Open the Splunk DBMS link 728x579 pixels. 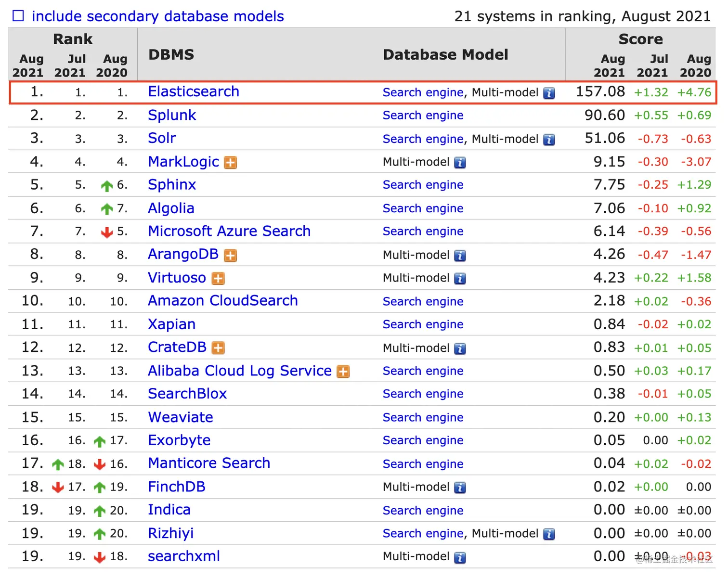click(x=172, y=116)
